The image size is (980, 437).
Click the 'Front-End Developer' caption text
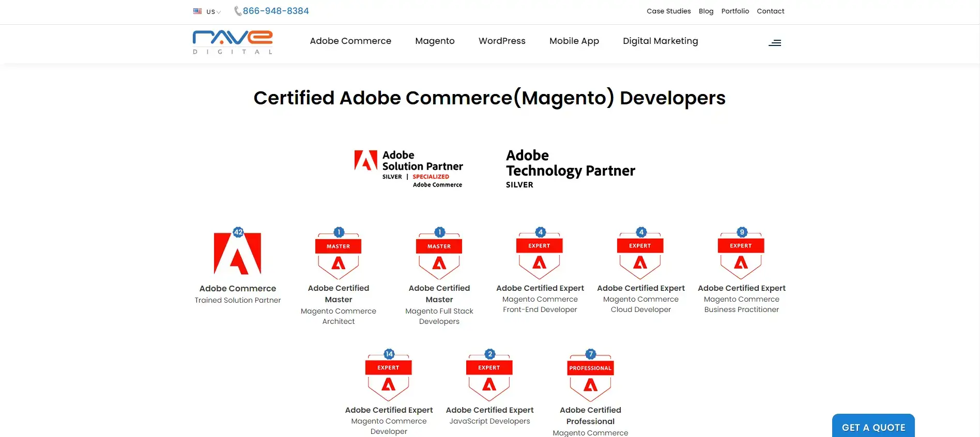tap(540, 309)
